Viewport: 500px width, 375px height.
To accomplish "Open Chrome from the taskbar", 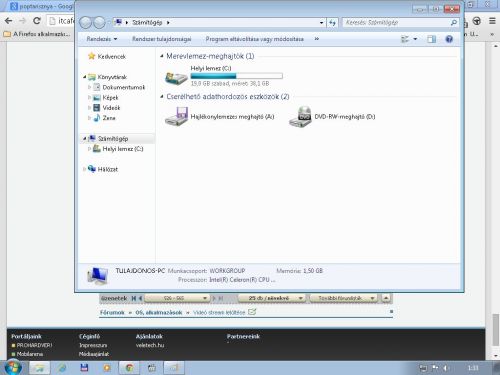I will point(129,368).
